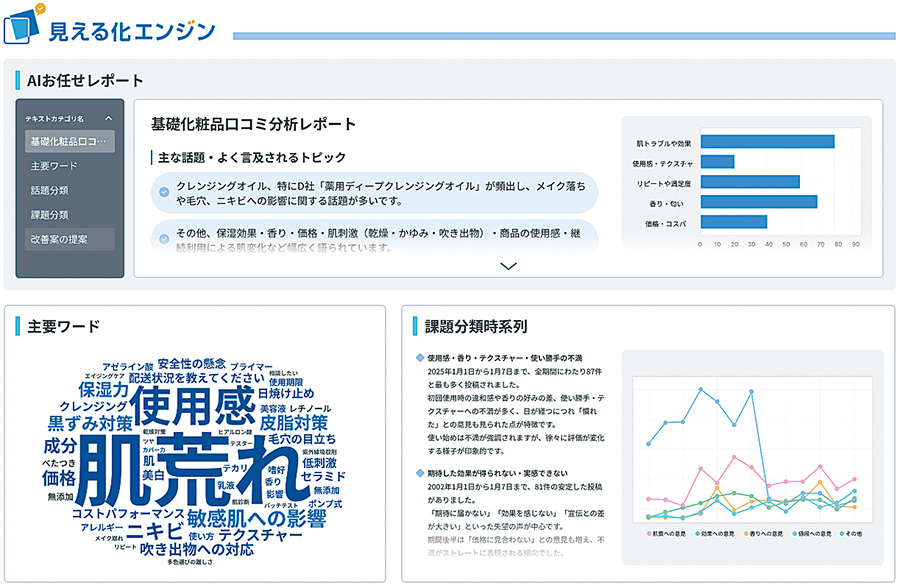Select the 主要ワード category in the sidebar
Screen dimensions: 900x588
tap(54, 165)
